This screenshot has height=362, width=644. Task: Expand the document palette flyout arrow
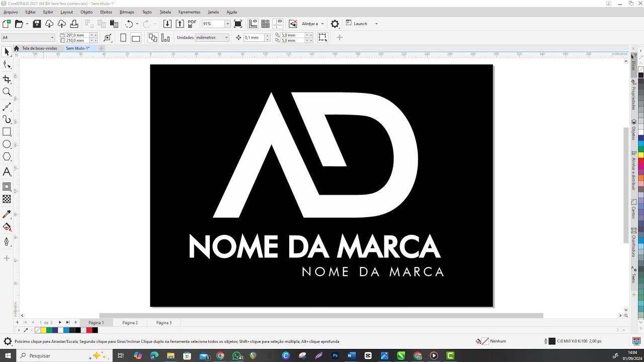pos(19,330)
